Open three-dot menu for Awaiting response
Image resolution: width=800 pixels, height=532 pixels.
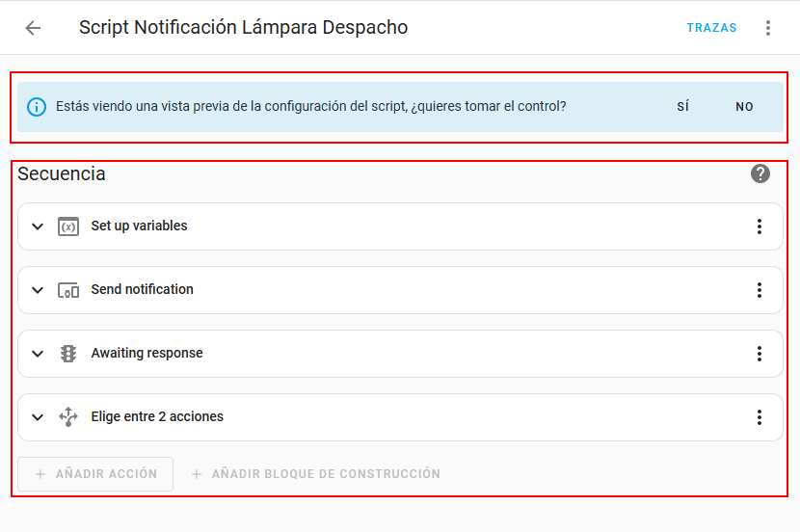coord(759,354)
